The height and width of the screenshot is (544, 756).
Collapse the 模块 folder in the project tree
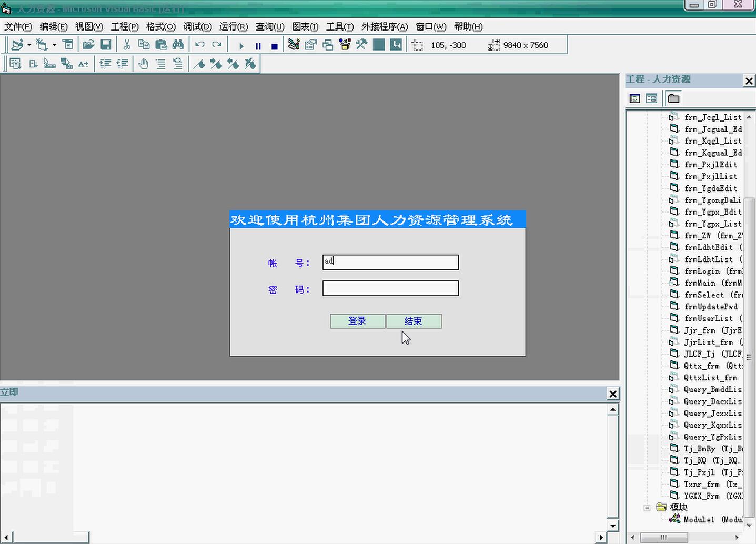pyautogui.click(x=647, y=508)
